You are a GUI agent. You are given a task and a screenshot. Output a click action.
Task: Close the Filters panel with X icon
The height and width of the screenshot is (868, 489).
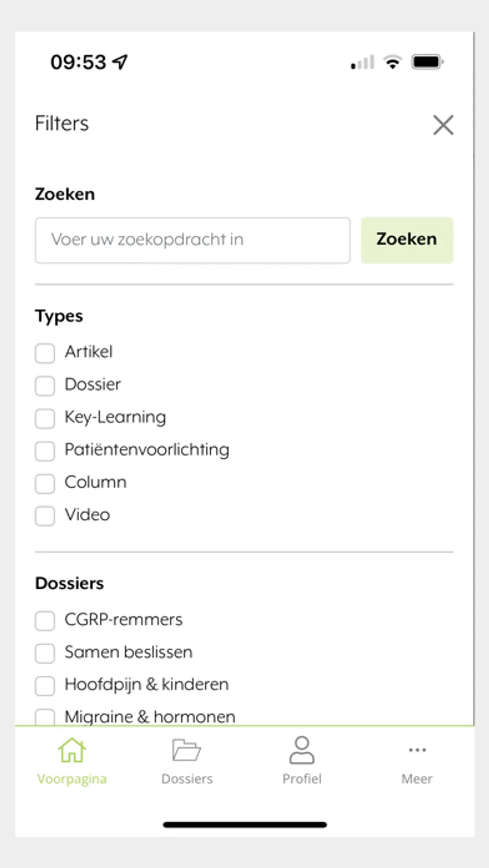[x=443, y=125]
